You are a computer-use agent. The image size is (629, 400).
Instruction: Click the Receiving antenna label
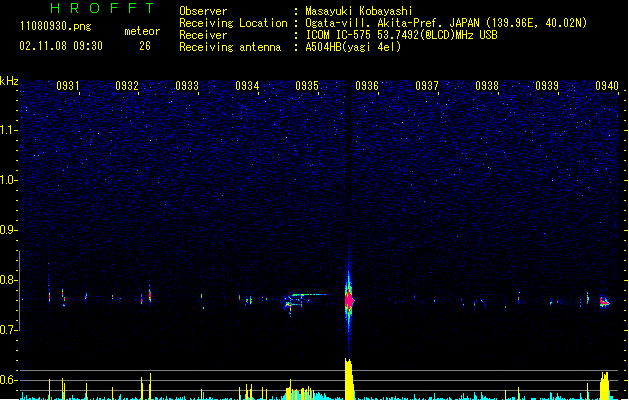click(230, 47)
